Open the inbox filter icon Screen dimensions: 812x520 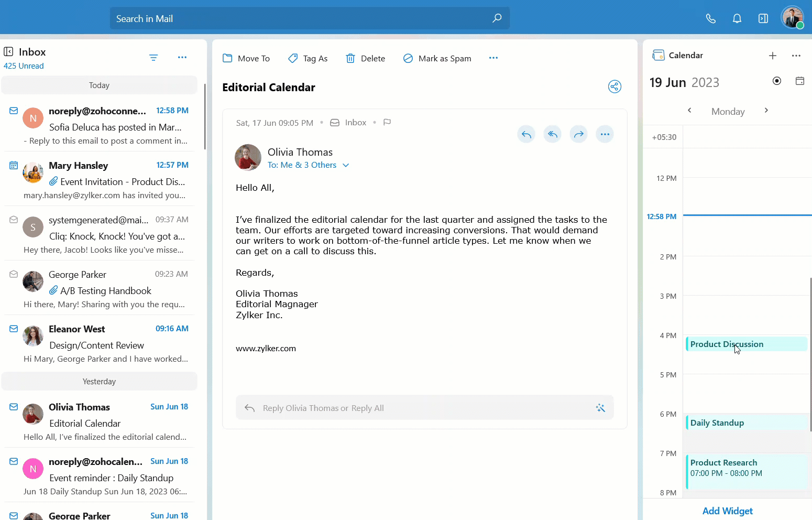click(153, 57)
